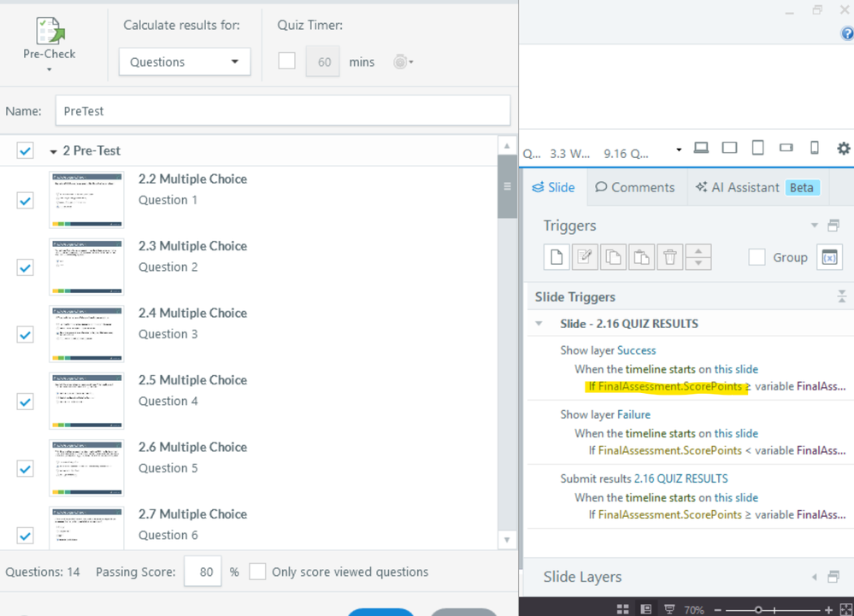The image size is (854, 616).
Task: Copy the selected trigger
Action: tap(613, 257)
